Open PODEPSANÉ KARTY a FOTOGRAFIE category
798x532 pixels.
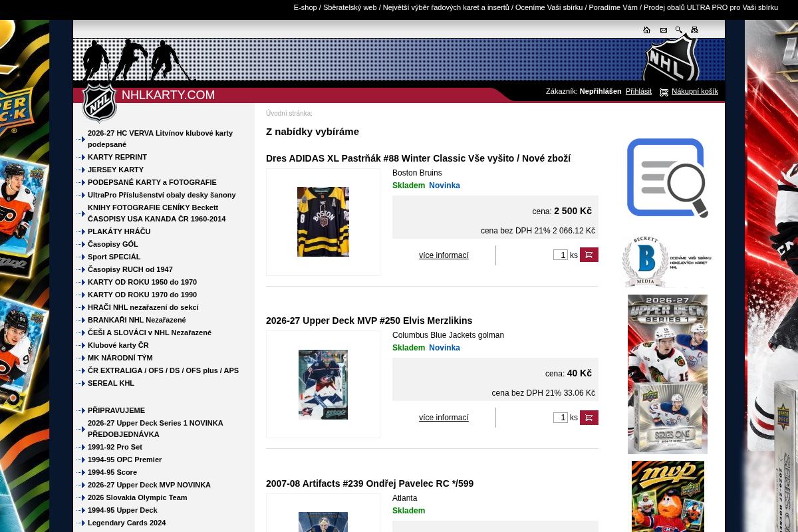pos(152,182)
